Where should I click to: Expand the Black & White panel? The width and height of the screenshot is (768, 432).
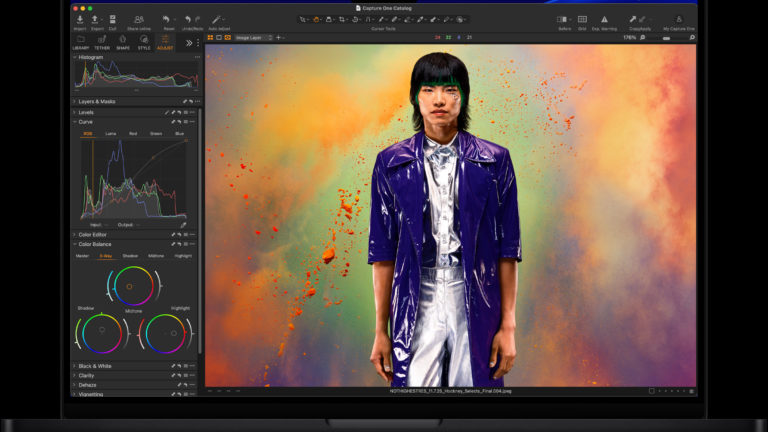click(93, 366)
